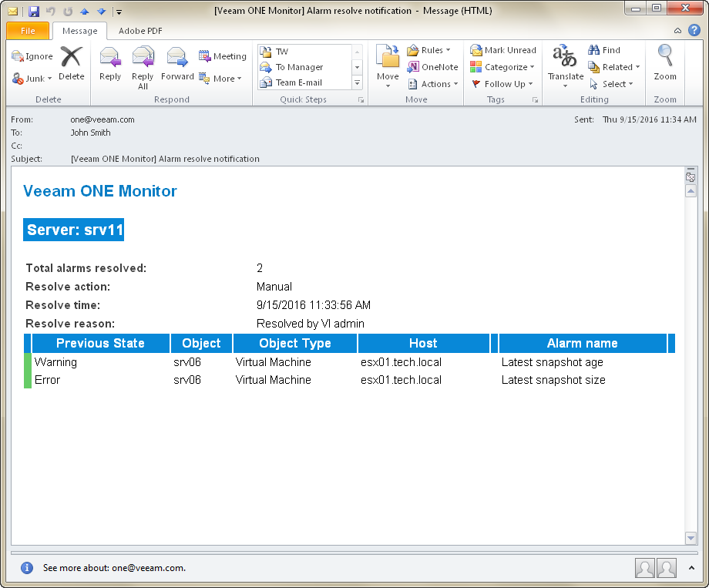Reply to the sender
Screen dimensions: 709x588
pos(110,63)
